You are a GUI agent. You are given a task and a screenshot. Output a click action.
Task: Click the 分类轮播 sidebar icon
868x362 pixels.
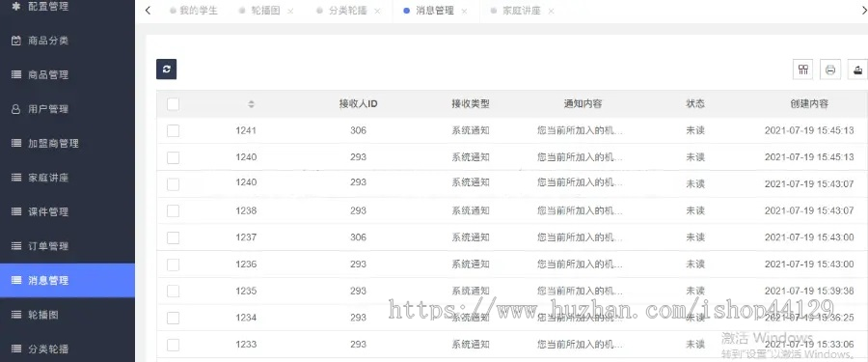pyautogui.click(x=16, y=348)
